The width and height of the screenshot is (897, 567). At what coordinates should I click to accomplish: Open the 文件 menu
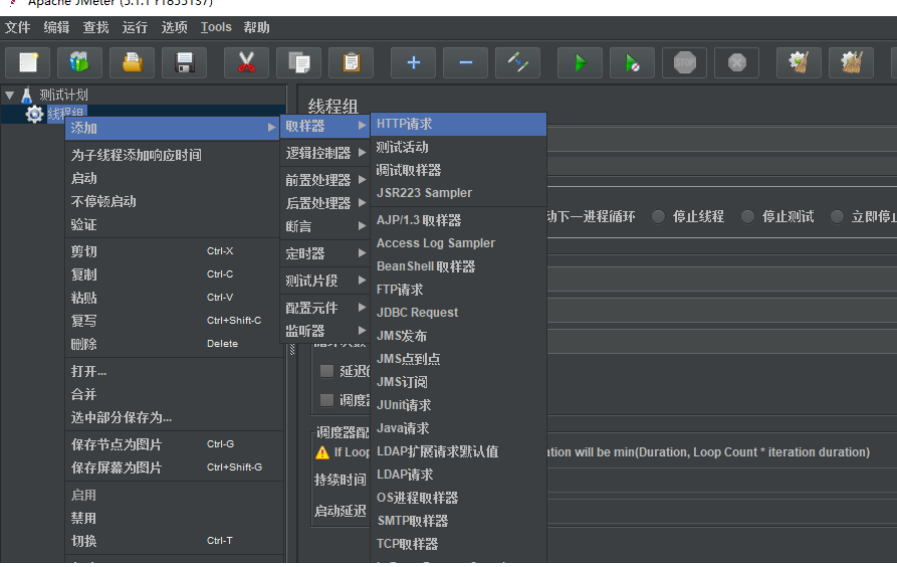[x=18, y=27]
